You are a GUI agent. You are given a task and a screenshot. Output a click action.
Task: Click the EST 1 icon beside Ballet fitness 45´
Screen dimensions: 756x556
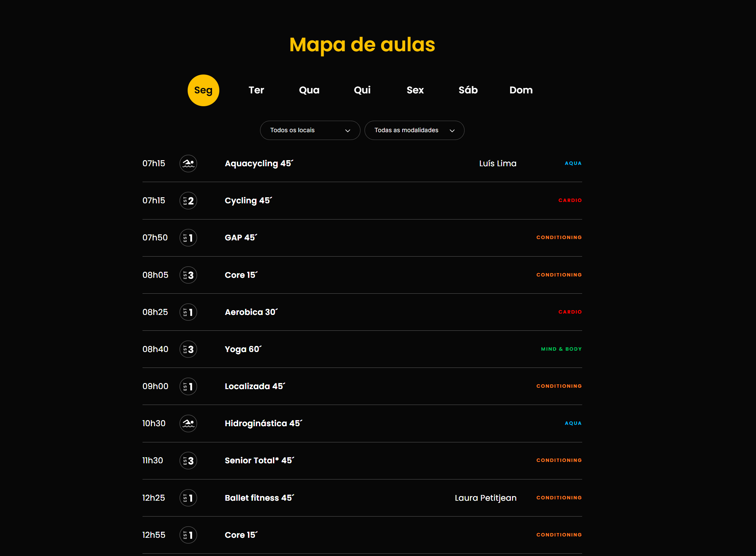pos(188,498)
